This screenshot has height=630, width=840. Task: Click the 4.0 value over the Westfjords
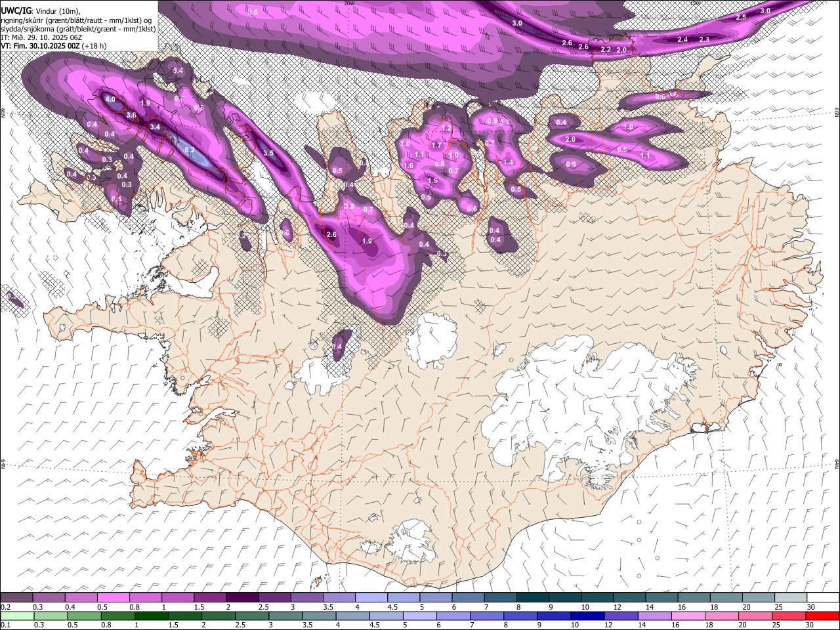(110, 100)
